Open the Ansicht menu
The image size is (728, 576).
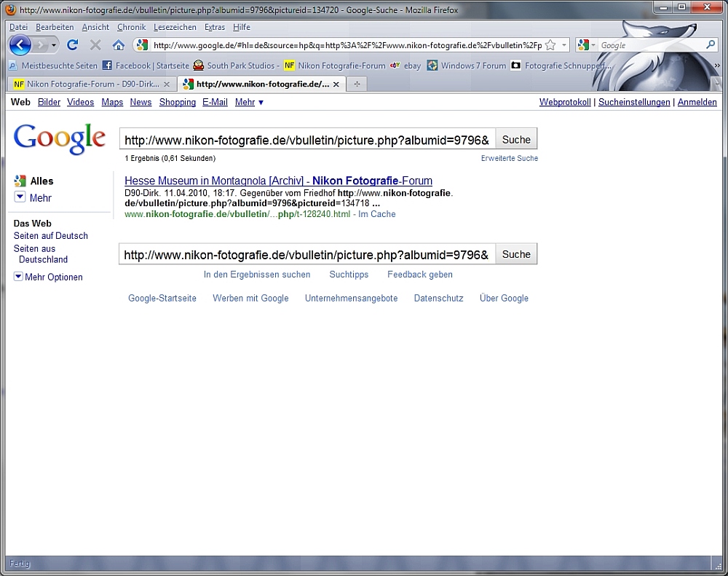tap(95, 27)
